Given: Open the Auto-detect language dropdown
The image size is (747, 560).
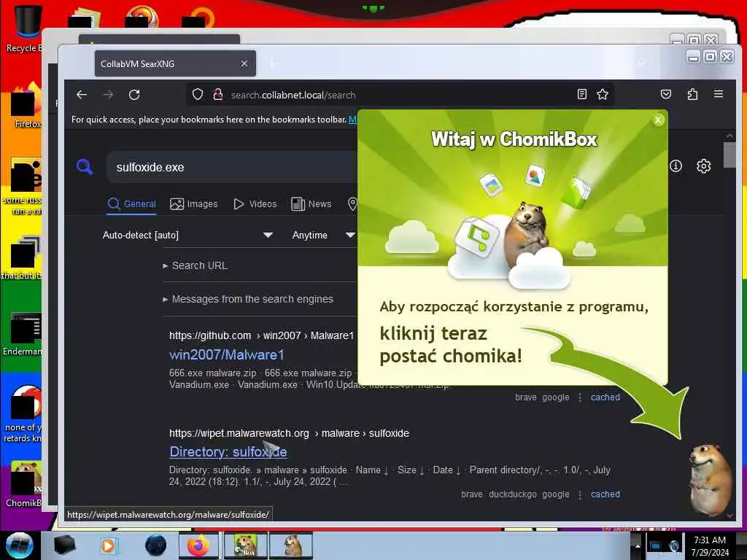Looking at the screenshot, I should tap(187, 235).
